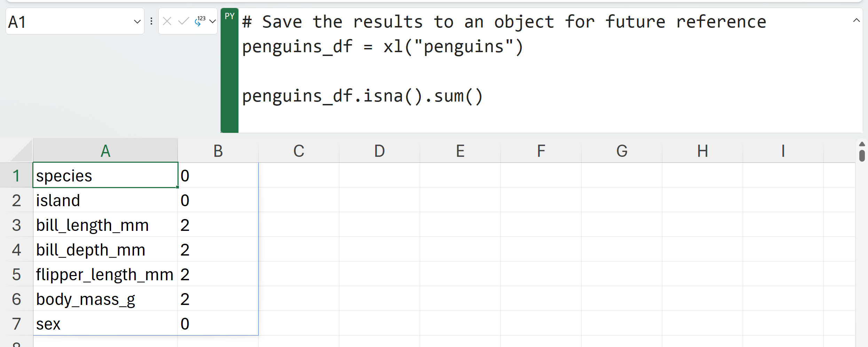The width and height of the screenshot is (868, 347).
Task: Click the vertical scrollbar thumb
Action: tap(862, 155)
